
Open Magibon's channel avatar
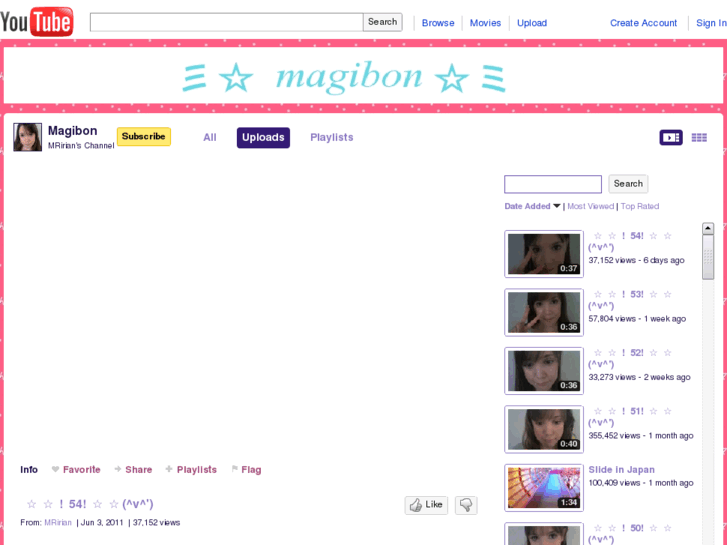coord(27,137)
